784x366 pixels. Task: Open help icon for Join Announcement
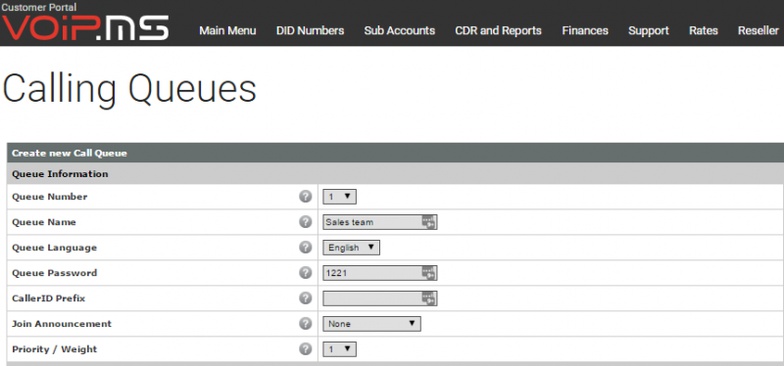point(306,324)
